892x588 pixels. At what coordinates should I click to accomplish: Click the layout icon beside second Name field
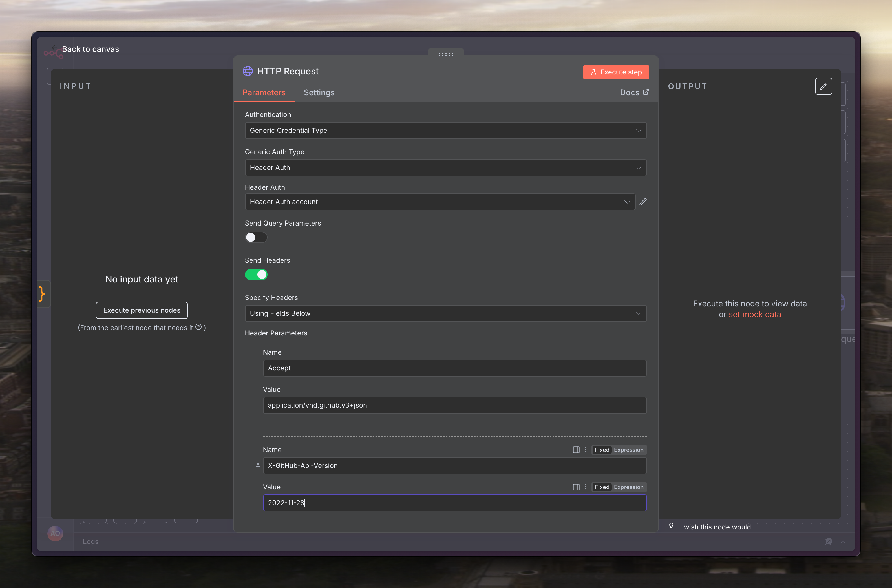576,450
